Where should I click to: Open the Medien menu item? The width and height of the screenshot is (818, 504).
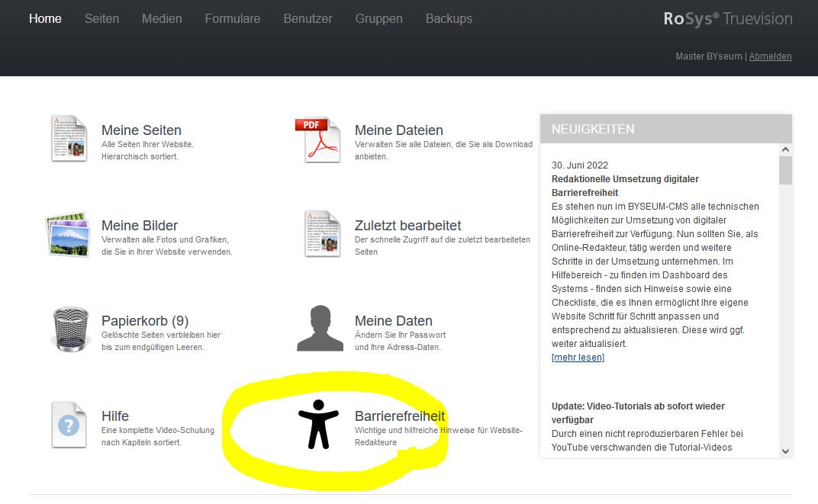162,18
